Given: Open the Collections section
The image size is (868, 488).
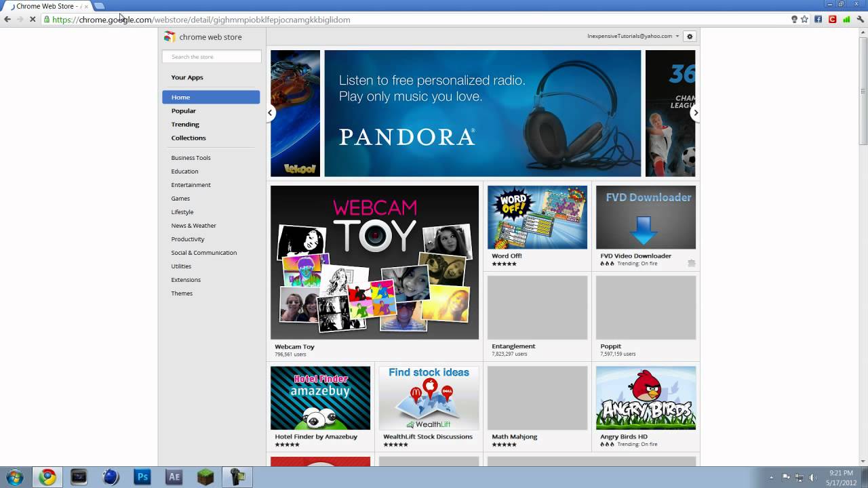Looking at the screenshot, I should coord(189,138).
